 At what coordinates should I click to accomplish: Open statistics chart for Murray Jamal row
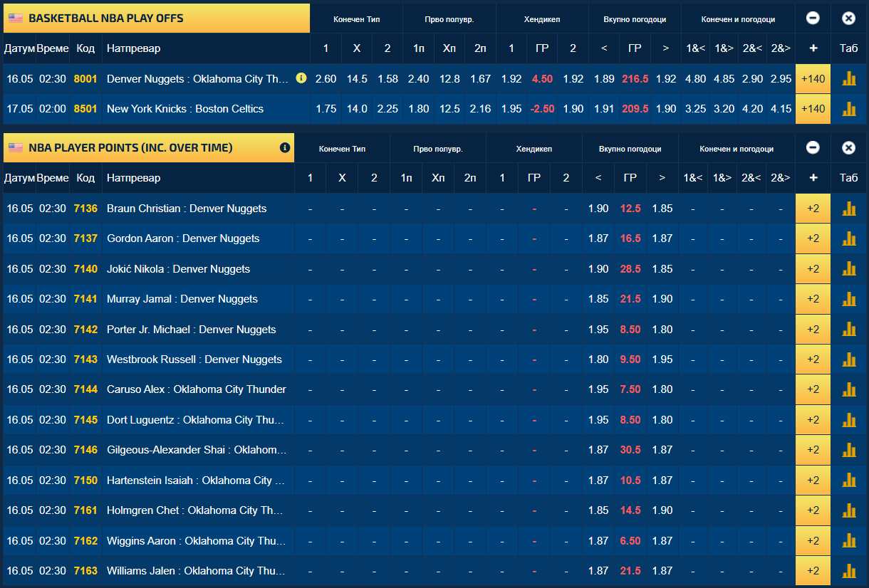click(848, 299)
